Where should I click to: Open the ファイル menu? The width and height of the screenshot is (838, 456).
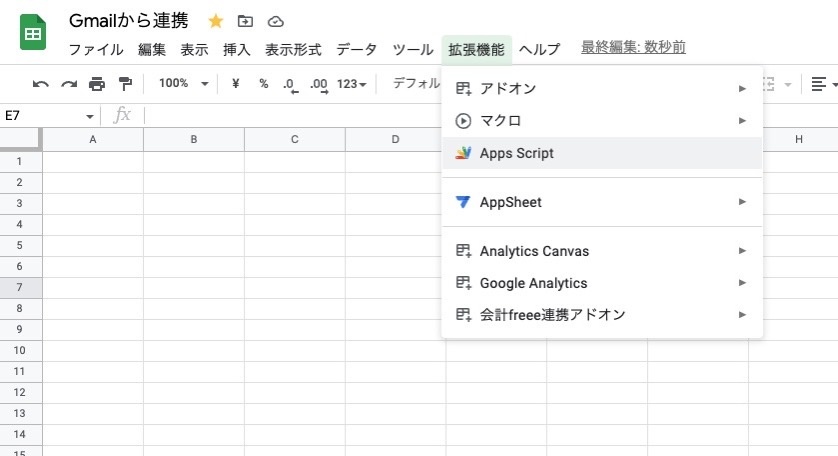[x=96, y=50]
